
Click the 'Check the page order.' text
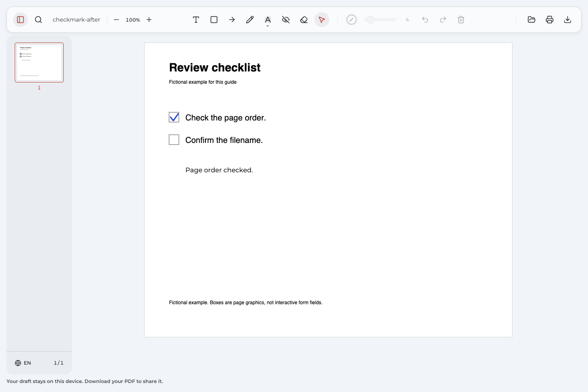(x=226, y=118)
